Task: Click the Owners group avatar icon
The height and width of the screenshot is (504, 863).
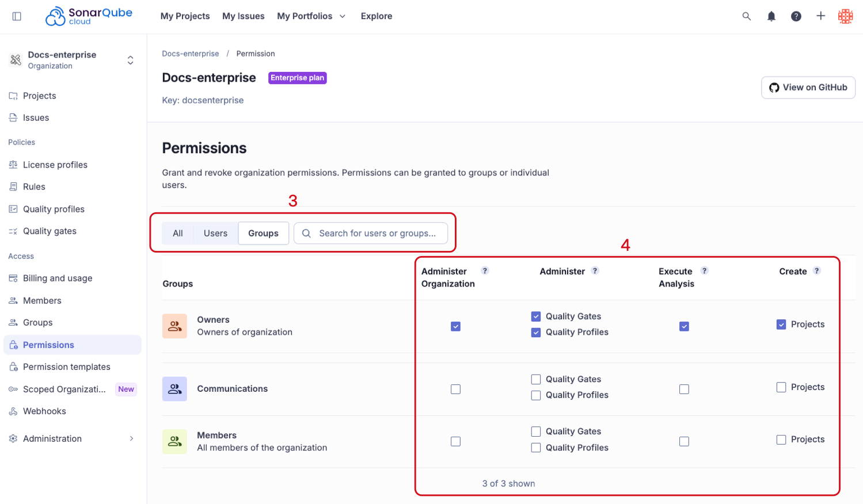Action: [x=174, y=326]
